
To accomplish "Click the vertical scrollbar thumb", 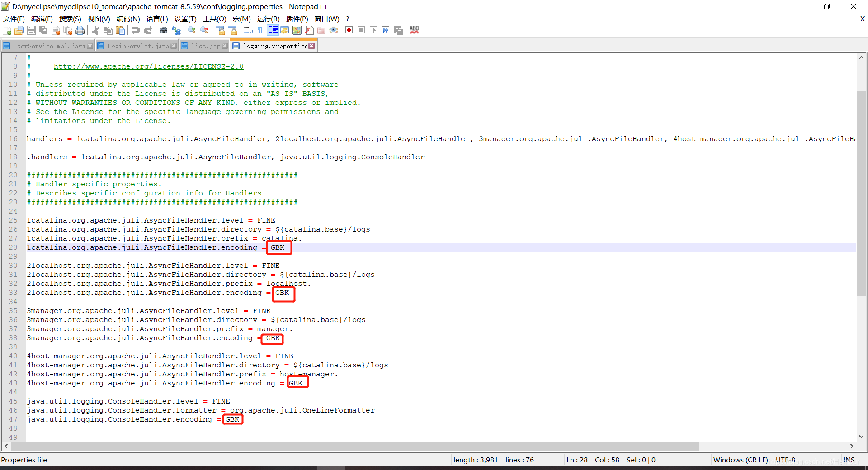I will pyautogui.click(x=861, y=193).
